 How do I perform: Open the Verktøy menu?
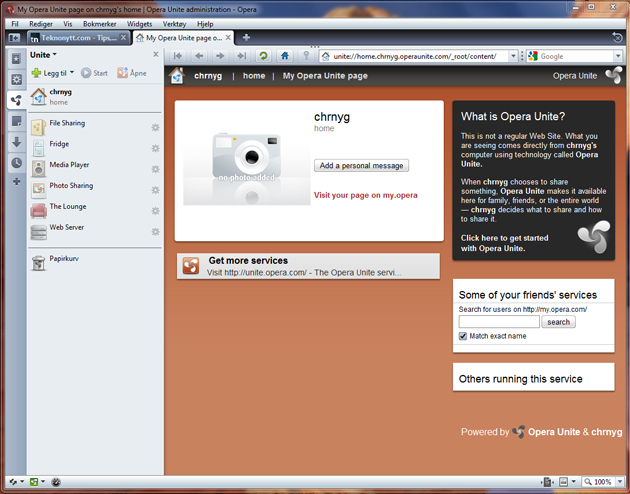click(174, 24)
